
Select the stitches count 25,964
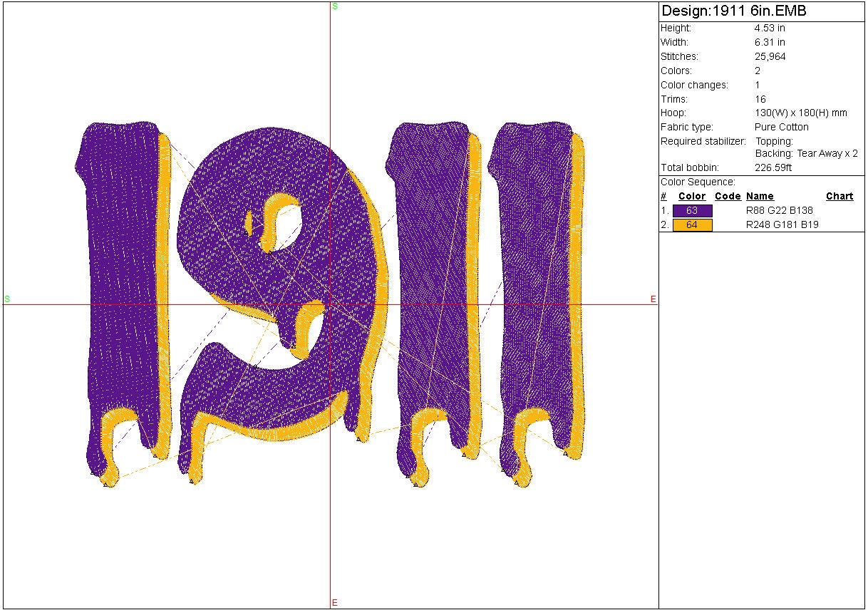click(770, 57)
